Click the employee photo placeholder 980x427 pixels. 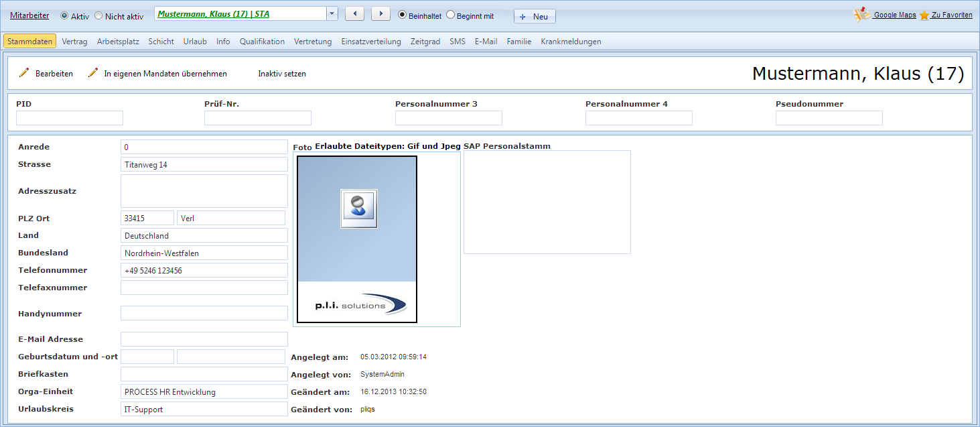pos(357,239)
